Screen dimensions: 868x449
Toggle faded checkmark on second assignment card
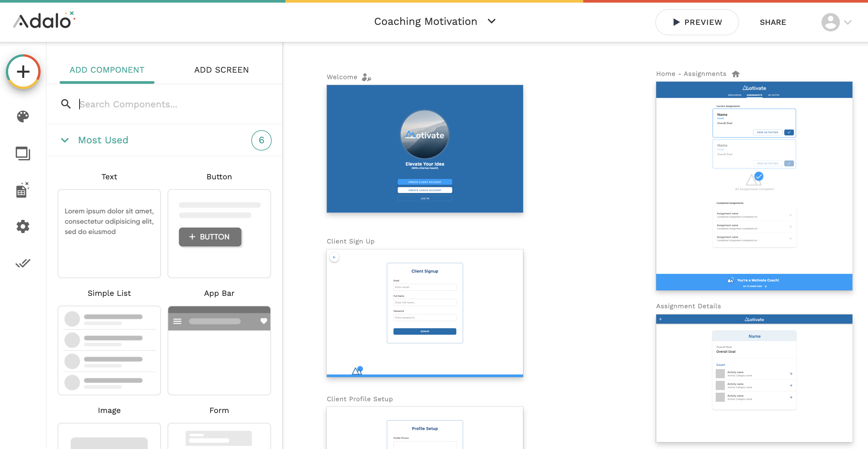click(789, 163)
